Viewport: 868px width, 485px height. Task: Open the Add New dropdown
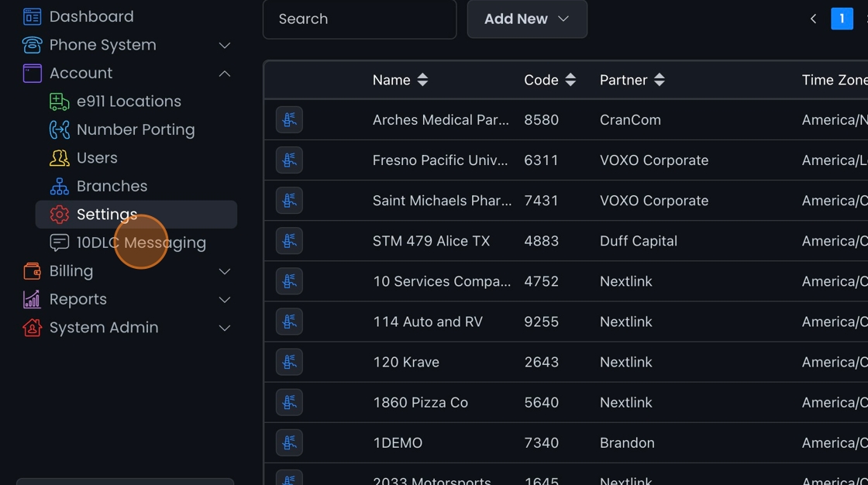(527, 19)
